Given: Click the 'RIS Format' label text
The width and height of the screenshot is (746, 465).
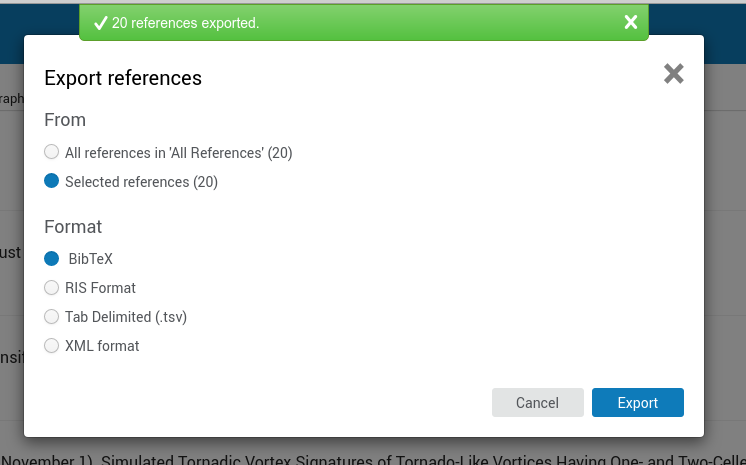Looking at the screenshot, I should pyautogui.click(x=100, y=288).
